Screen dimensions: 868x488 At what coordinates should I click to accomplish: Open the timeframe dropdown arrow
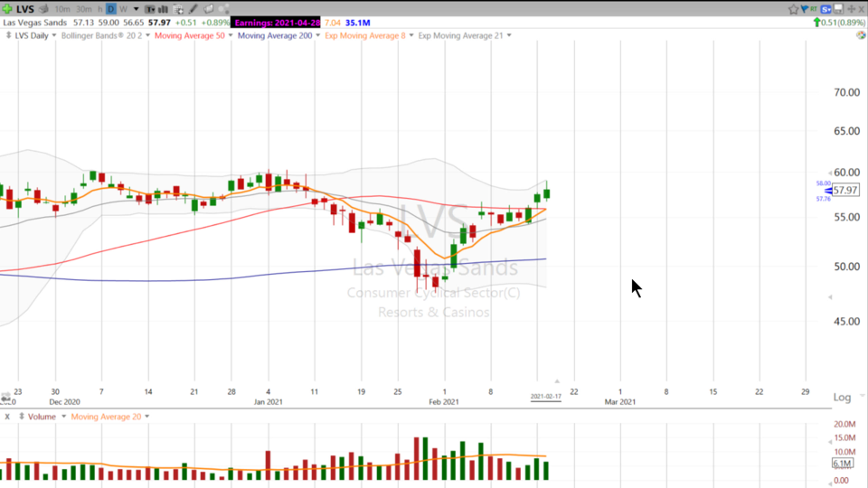tap(137, 9)
